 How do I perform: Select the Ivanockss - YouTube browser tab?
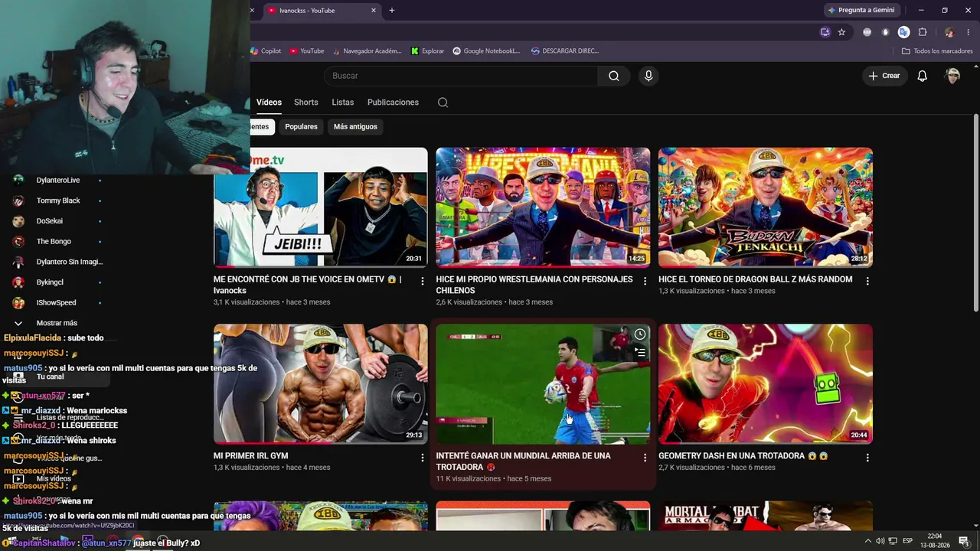point(322,11)
